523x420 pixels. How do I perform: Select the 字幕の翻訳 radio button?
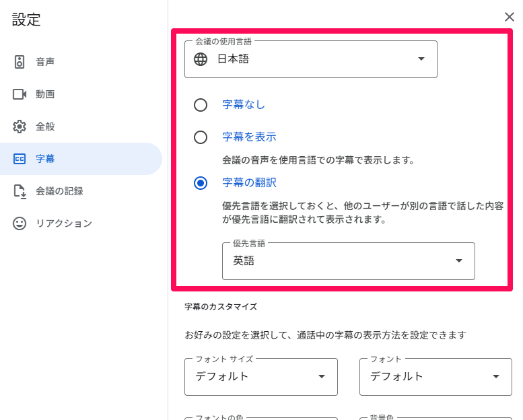[x=201, y=183]
